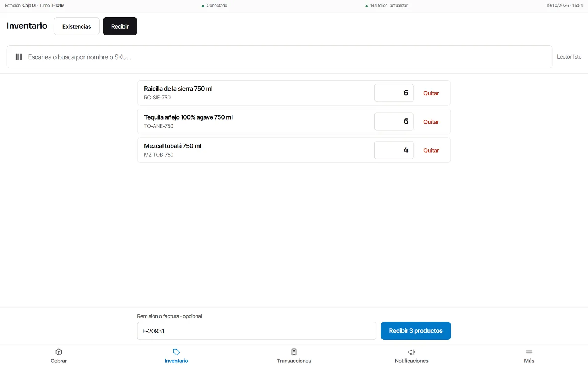Image resolution: width=588 pixels, height=368 pixels.
Task: Select the SKU text TQ-ANE-750
Action: (159, 126)
